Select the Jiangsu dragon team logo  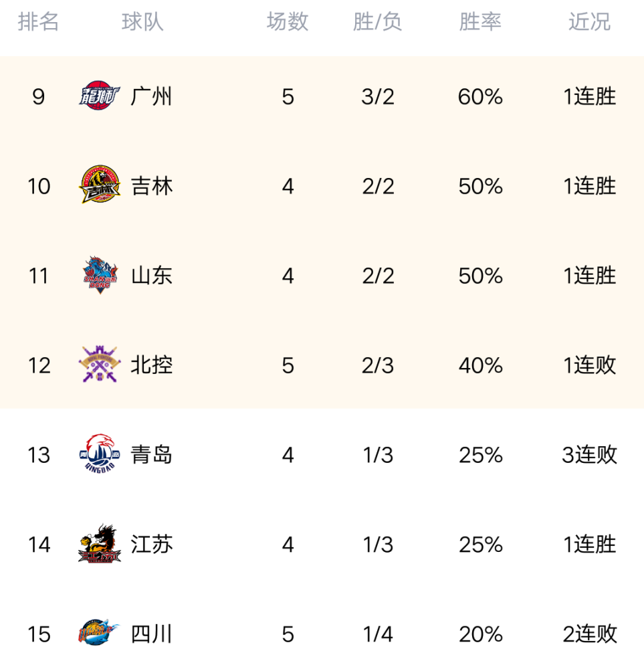tap(100, 543)
